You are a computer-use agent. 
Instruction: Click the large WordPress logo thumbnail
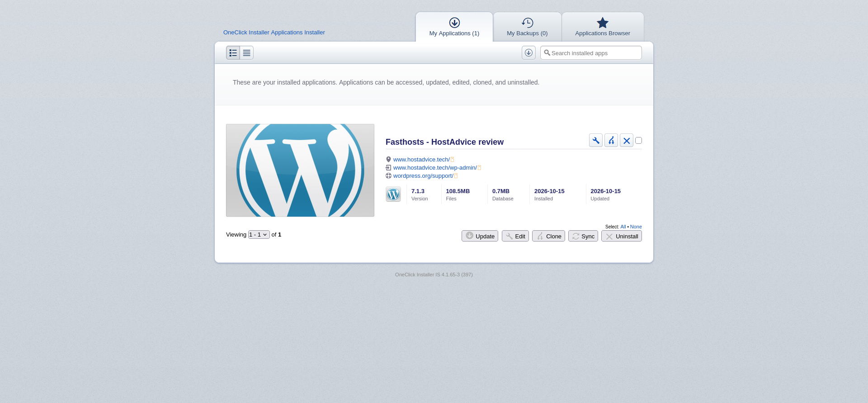[x=300, y=170]
